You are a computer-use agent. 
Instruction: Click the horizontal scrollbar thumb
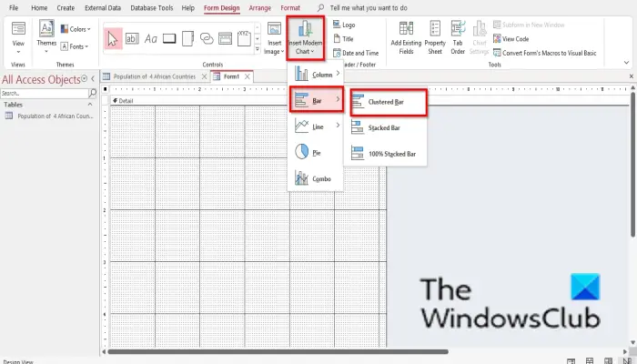click(278, 352)
